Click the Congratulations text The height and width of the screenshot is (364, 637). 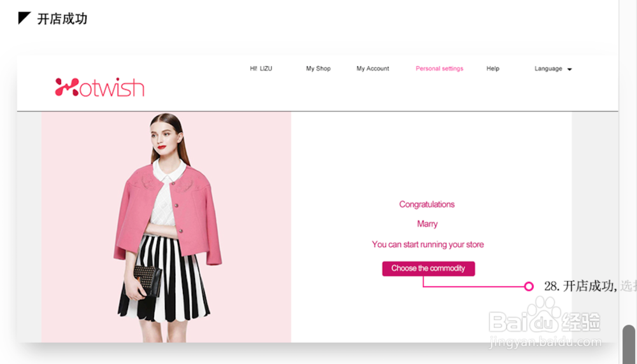(427, 204)
